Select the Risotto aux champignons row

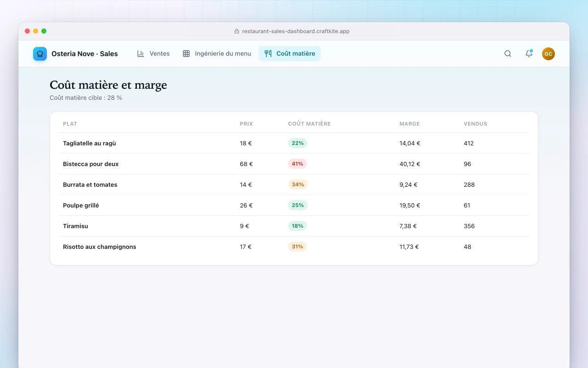point(294,247)
